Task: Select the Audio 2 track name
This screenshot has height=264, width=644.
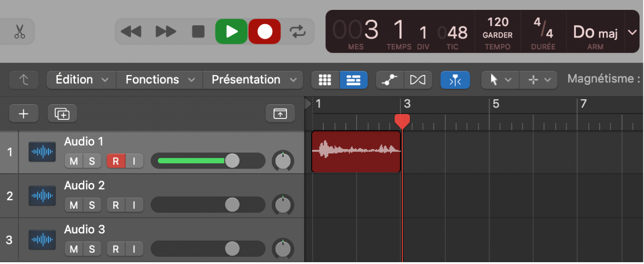Action: pos(84,186)
